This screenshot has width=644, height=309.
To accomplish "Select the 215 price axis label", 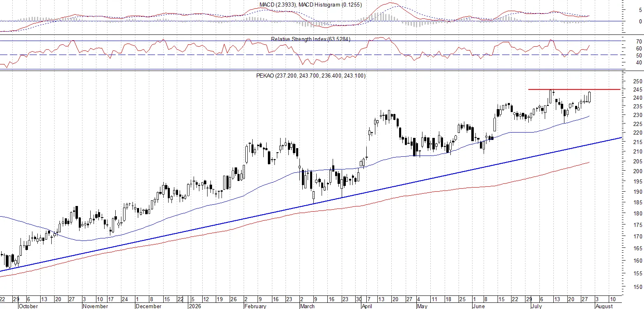I will [637, 142].
